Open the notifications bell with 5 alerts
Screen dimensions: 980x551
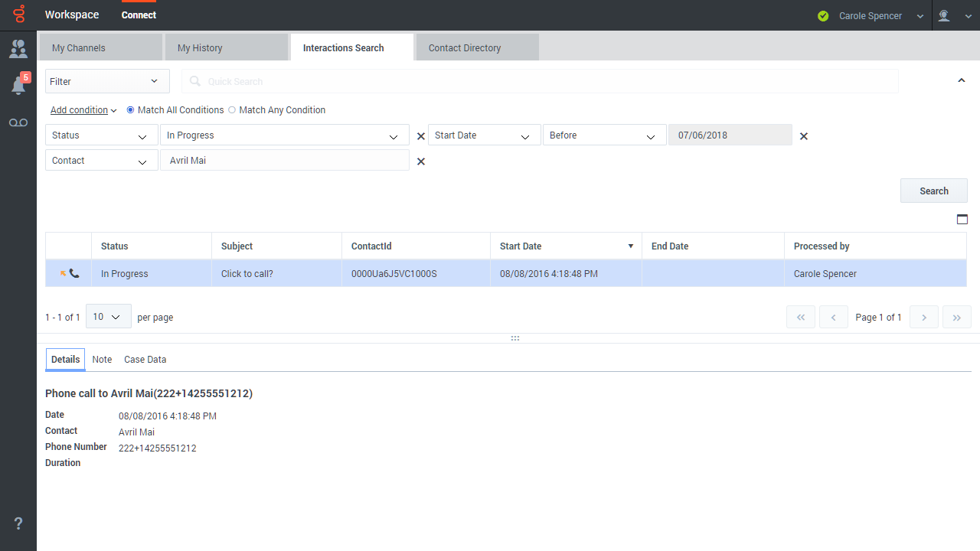tap(18, 85)
